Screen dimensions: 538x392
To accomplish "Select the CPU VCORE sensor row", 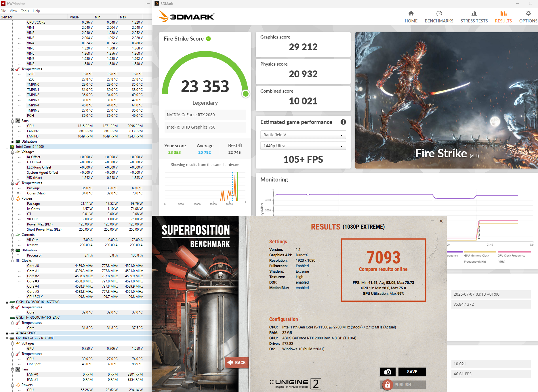I will pos(76,22).
